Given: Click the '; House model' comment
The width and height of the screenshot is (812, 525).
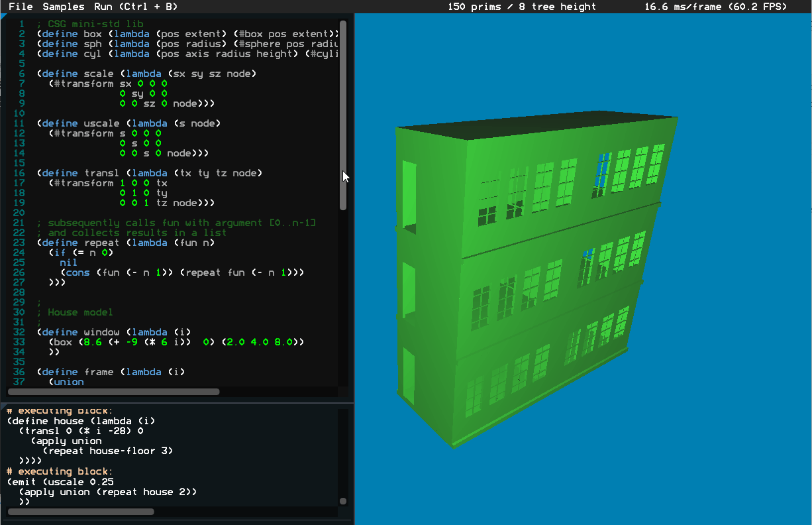Looking at the screenshot, I should (x=76, y=312).
